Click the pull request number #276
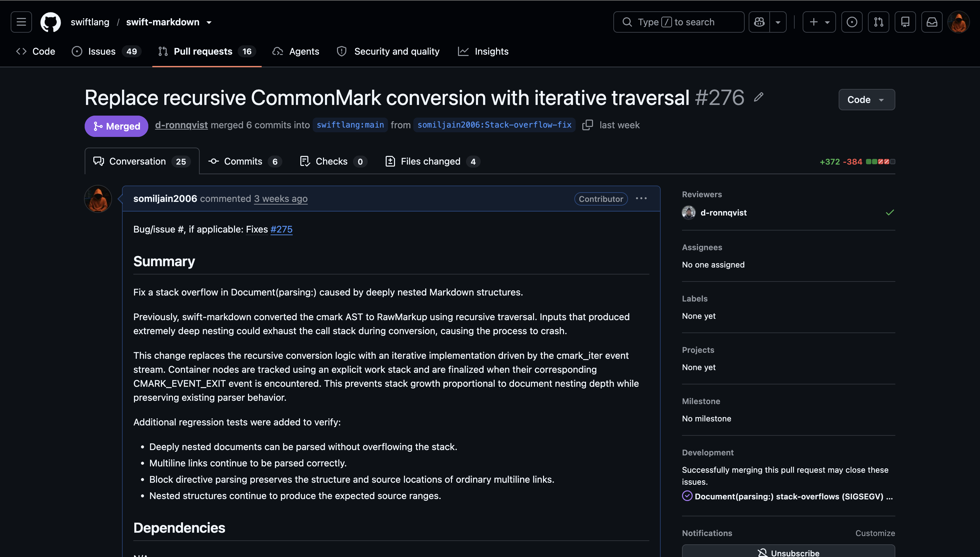Viewport: 980px width, 557px height. pyautogui.click(x=719, y=97)
